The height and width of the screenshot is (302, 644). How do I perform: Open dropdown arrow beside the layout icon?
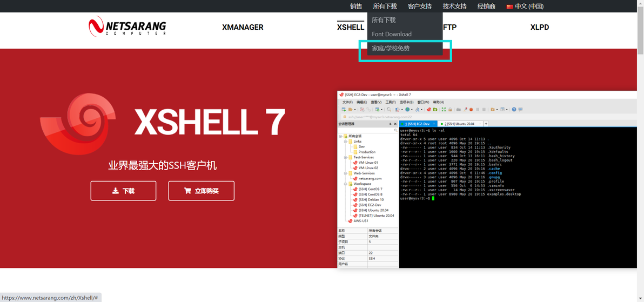[x=507, y=110]
